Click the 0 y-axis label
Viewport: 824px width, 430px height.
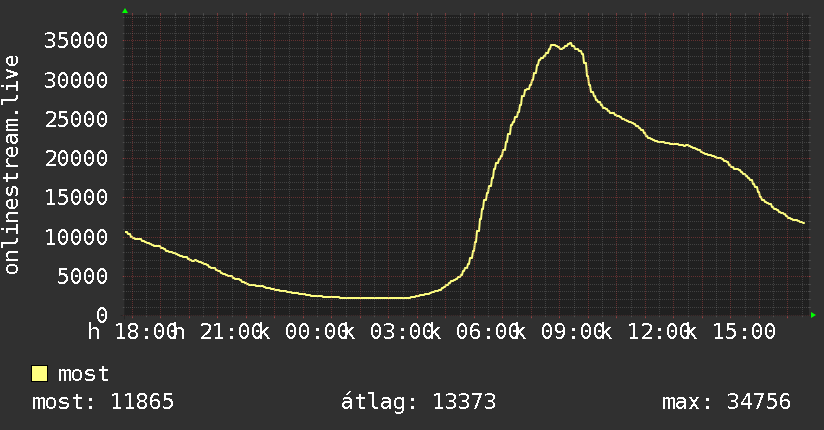[102, 315]
